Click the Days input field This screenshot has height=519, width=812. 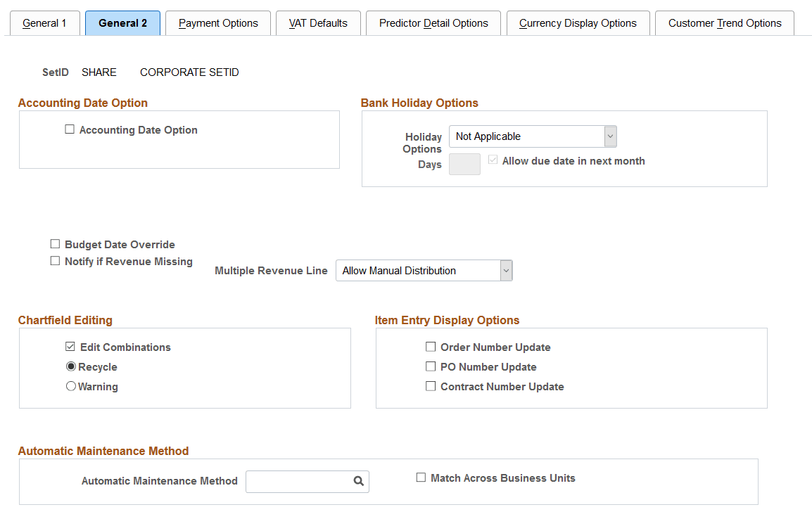coord(464,163)
